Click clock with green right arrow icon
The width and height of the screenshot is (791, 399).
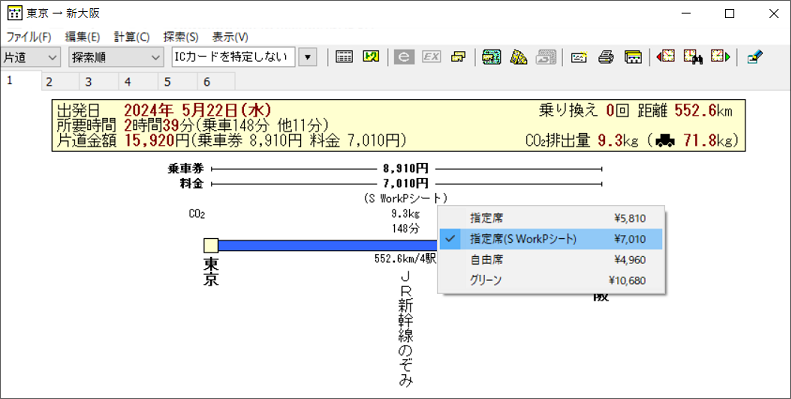coord(720,56)
